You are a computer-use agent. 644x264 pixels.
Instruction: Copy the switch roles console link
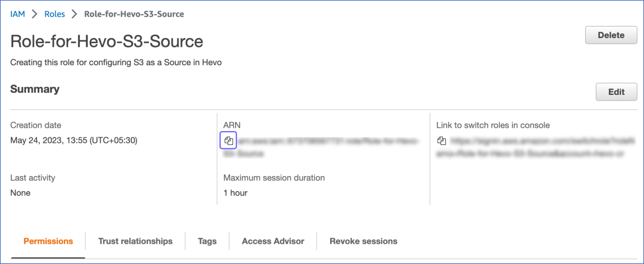point(441,141)
